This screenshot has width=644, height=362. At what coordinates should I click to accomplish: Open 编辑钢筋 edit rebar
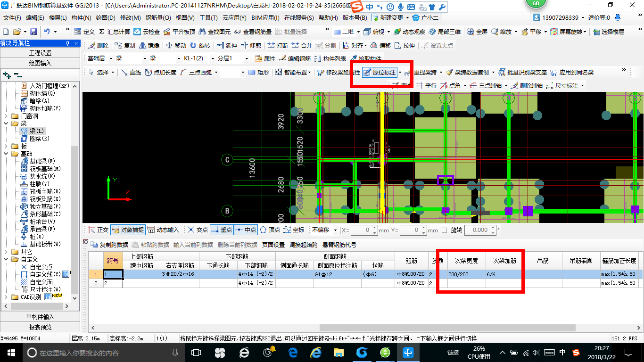[x=295, y=59]
